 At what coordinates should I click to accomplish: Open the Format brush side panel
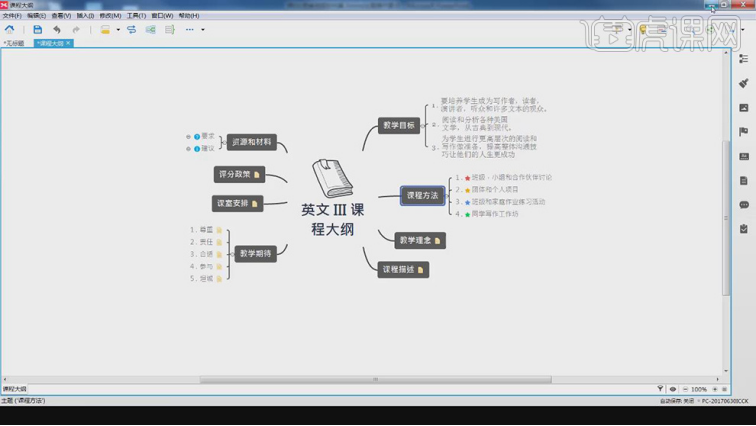pos(743,83)
